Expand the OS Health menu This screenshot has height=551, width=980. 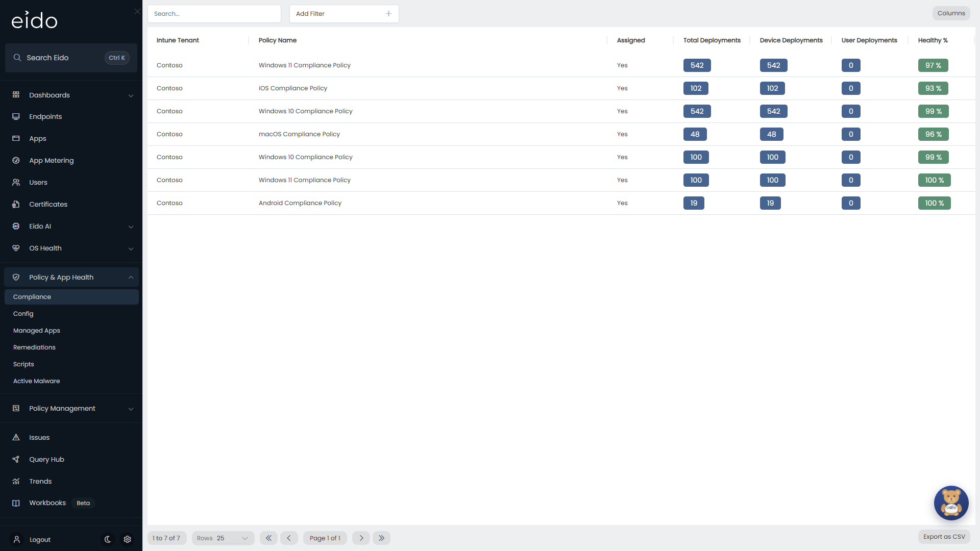71,248
